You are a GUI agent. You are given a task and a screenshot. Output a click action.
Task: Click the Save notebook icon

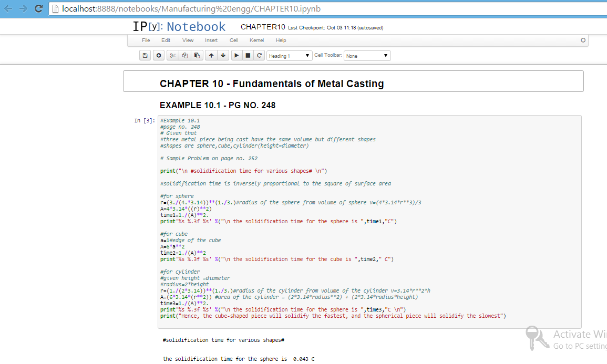[x=145, y=56]
